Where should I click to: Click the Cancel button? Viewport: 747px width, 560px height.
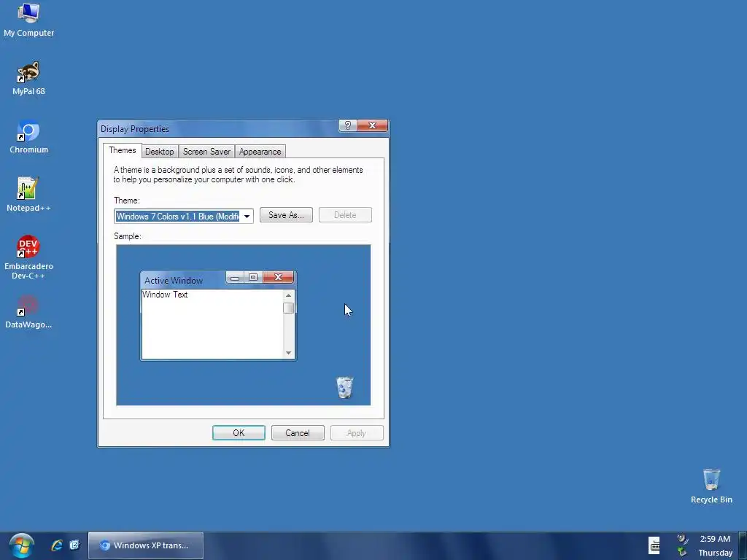pyautogui.click(x=298, y=433)
